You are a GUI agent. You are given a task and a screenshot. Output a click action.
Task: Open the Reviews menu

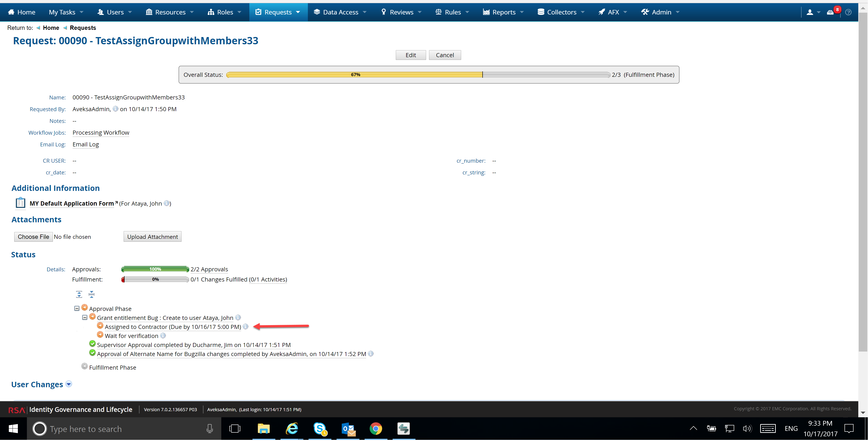(x=401, y=12)
